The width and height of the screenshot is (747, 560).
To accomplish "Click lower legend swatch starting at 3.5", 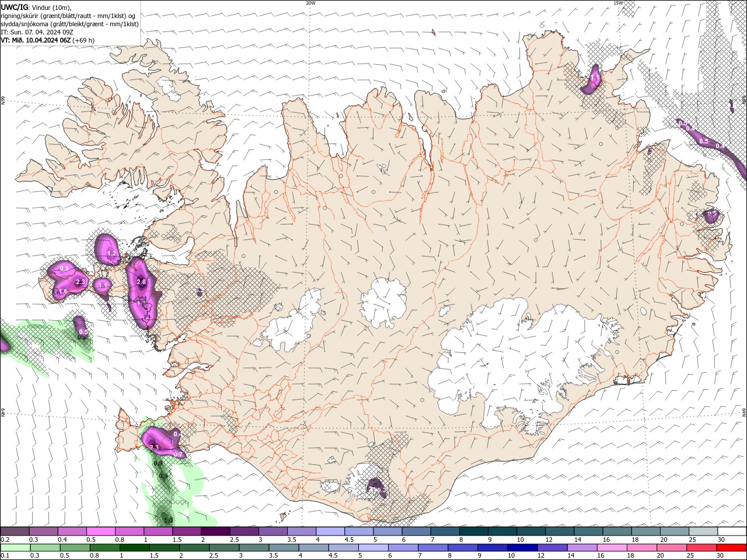I will pyautogui.click(x=284, y=547).
